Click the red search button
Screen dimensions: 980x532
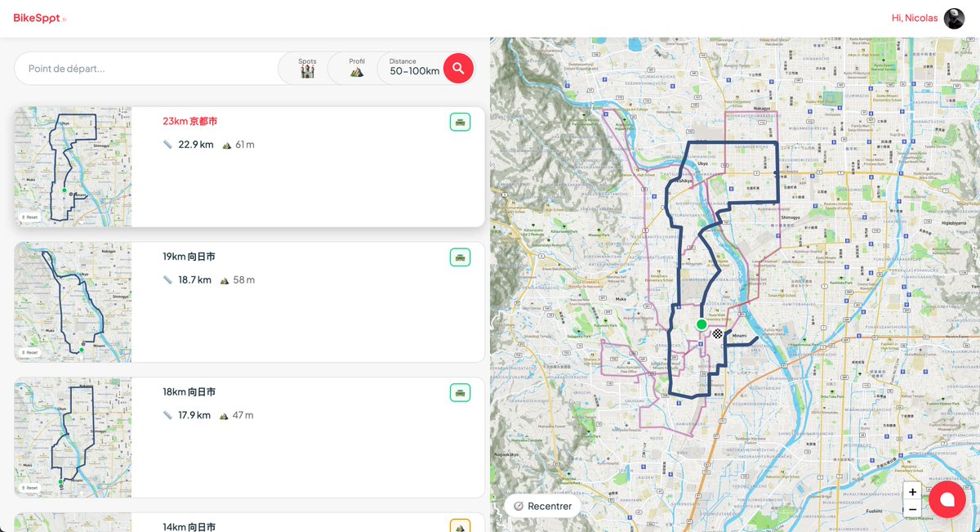(x=458, y=68)
